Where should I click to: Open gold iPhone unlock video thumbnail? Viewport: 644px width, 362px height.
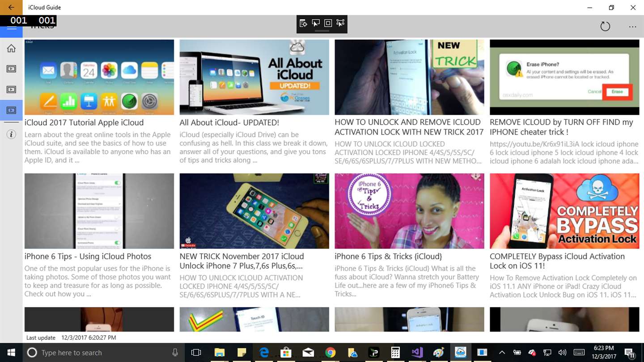[254, 211]
